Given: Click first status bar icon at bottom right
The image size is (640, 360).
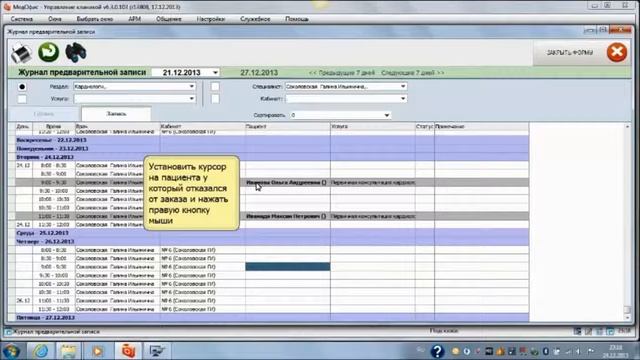Looking at the screenshot, I should click(577, 331).
